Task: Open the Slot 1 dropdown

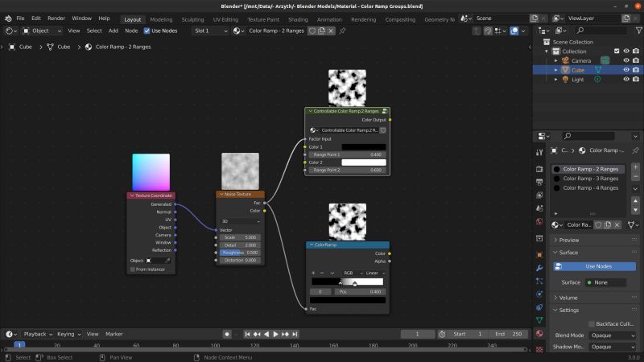Action: [x=210, y=31]
